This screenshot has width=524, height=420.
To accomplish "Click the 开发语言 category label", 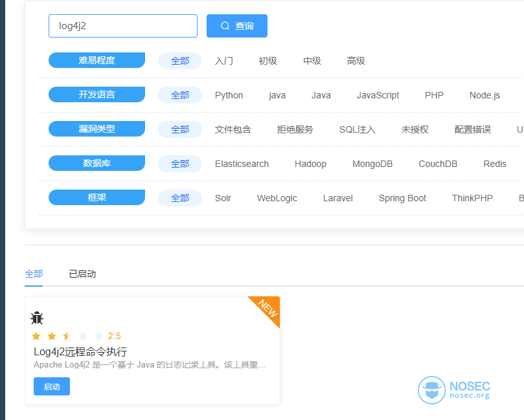I will tap(97, 94).
